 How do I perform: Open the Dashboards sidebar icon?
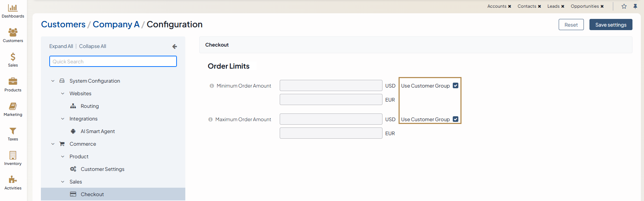13,8
